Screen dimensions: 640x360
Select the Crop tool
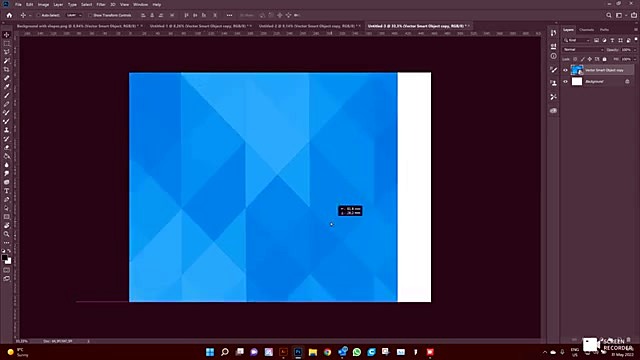pos(7,69)
